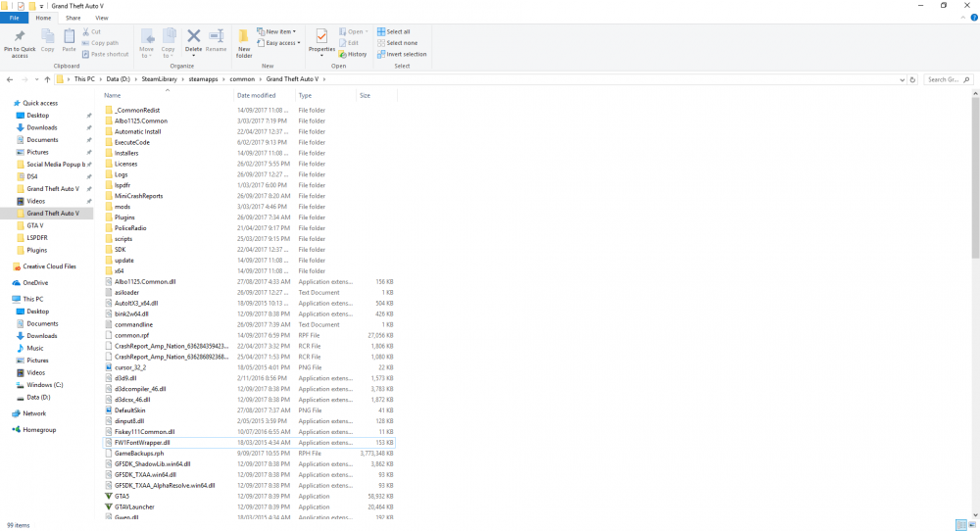Go back with the back arrow
Image resolution: width=980 pixels, height=531 pixels.
tap(10, 79)
